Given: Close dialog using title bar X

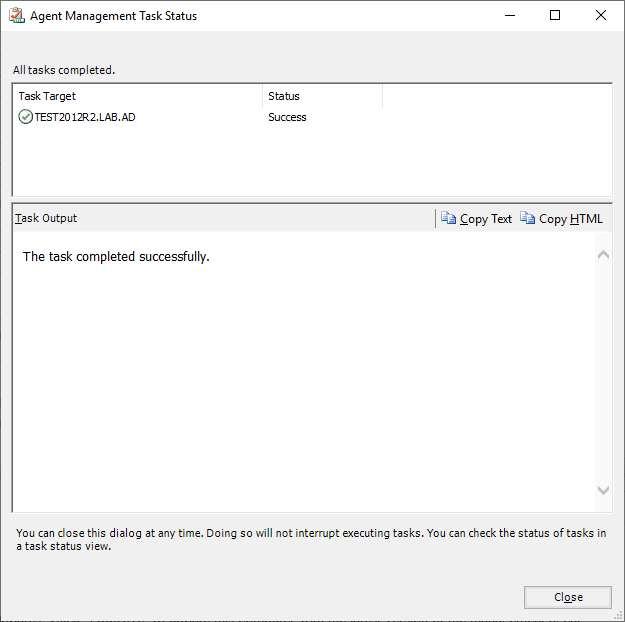Looking at the screenshot, I should tap(601, 16).
